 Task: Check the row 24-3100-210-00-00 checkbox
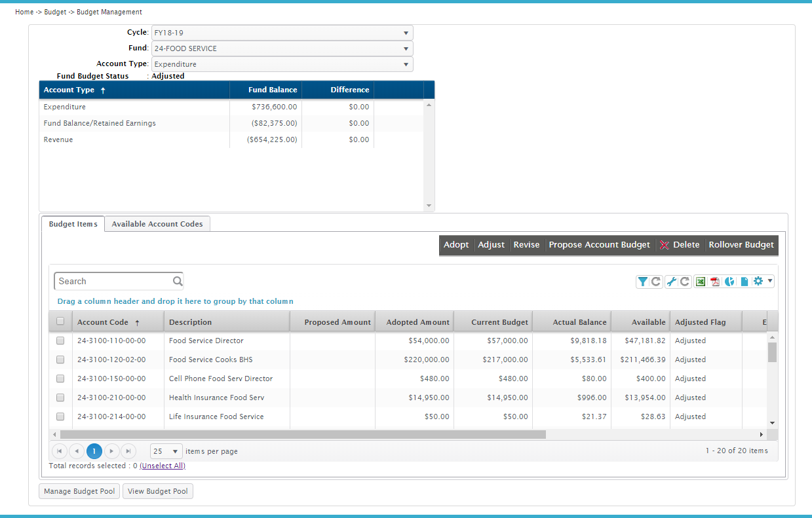60,398
